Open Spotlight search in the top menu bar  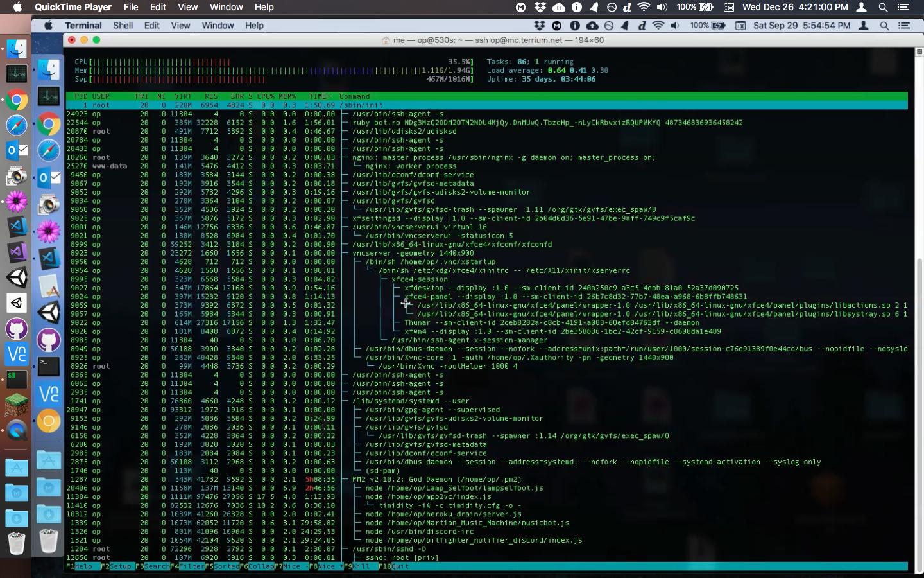click(x=883, y=7)
